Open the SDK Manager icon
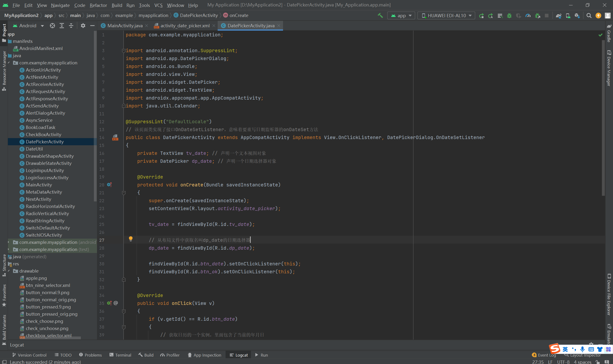Screen dimensions: 613x364 (577, 16)
